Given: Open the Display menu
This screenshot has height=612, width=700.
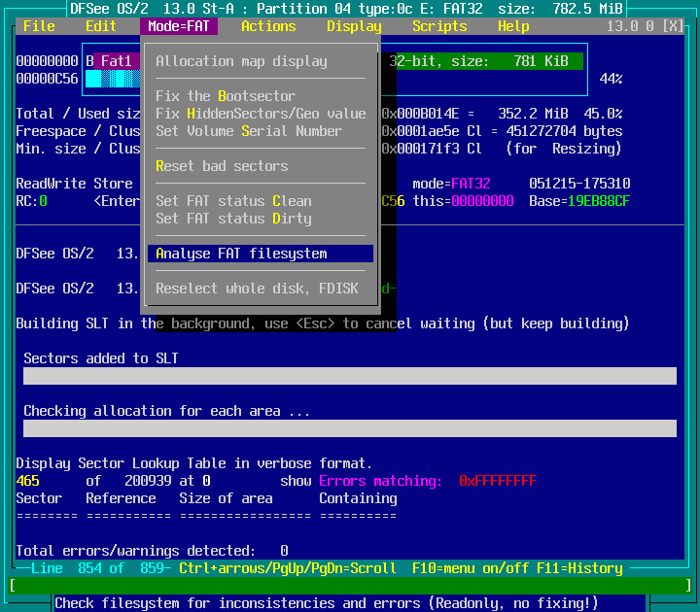Looking at the screenshot, I should pos(354,26).
